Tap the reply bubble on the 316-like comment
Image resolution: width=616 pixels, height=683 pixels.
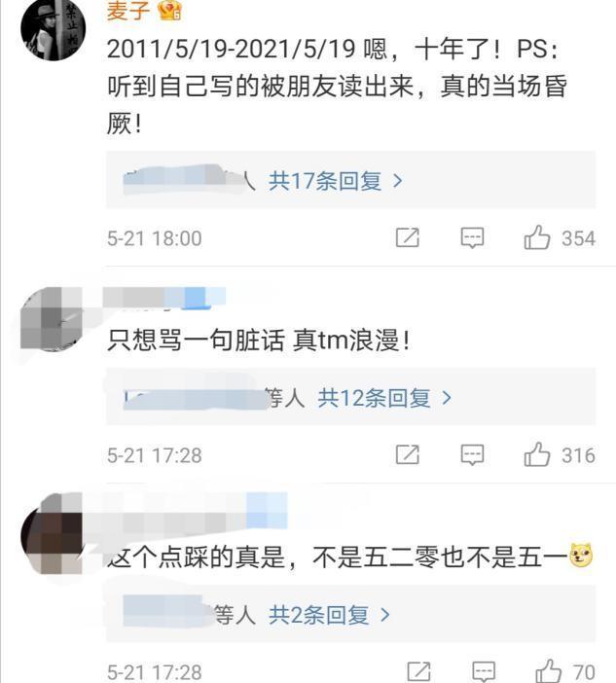click(472, 454)
